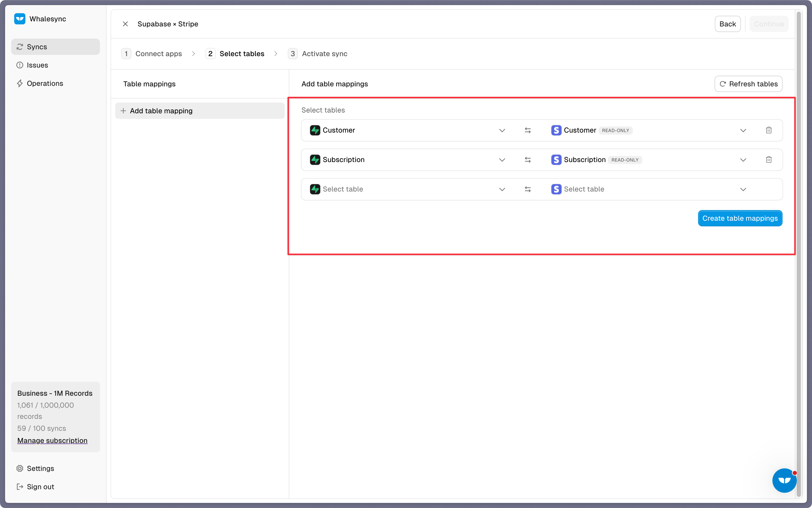Click the chevron after Select tables step
Viewport: 812px width, 508px height.
(x=276, y=54)
